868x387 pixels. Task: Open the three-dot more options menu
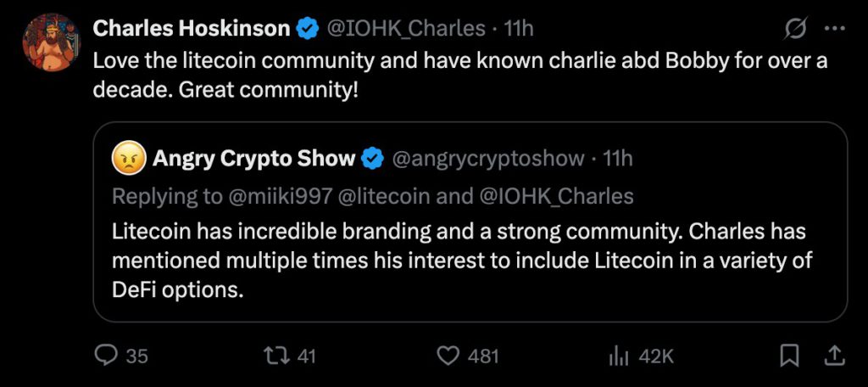tap(834, 29)
